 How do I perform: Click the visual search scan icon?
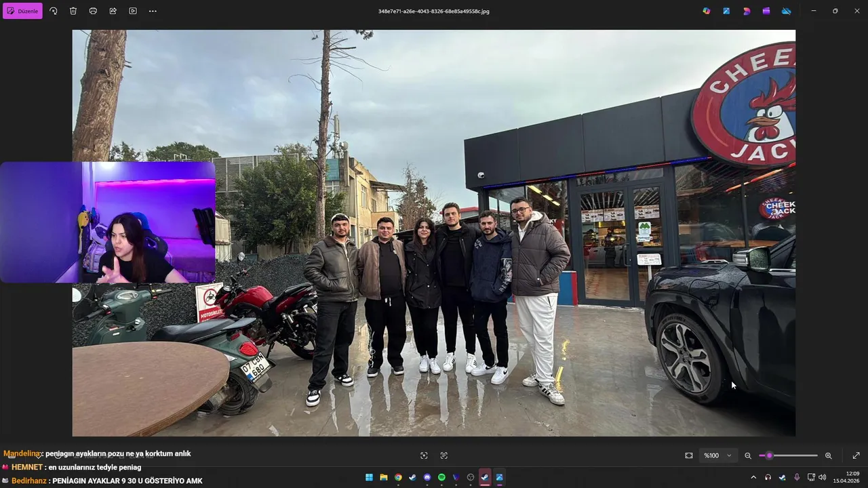(x=424, y=455)
